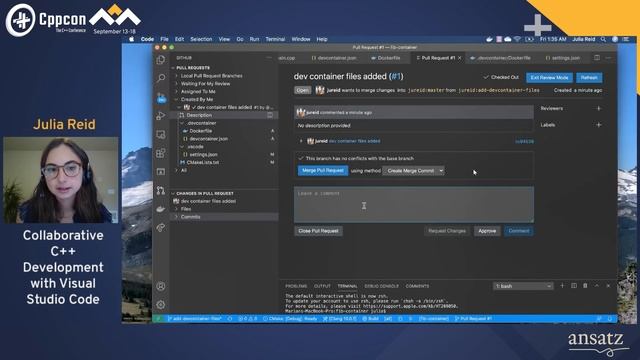The height and width of the screenshot is (360, 640).
Task: Add a new terminal with plus icon
Action: (562, 286)
